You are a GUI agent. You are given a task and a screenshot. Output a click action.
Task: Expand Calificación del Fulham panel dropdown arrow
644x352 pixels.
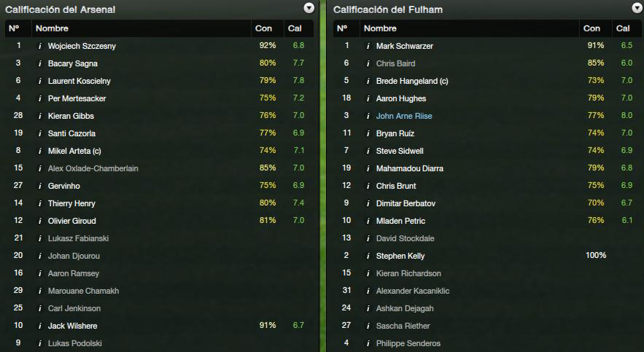click(637, 8)
